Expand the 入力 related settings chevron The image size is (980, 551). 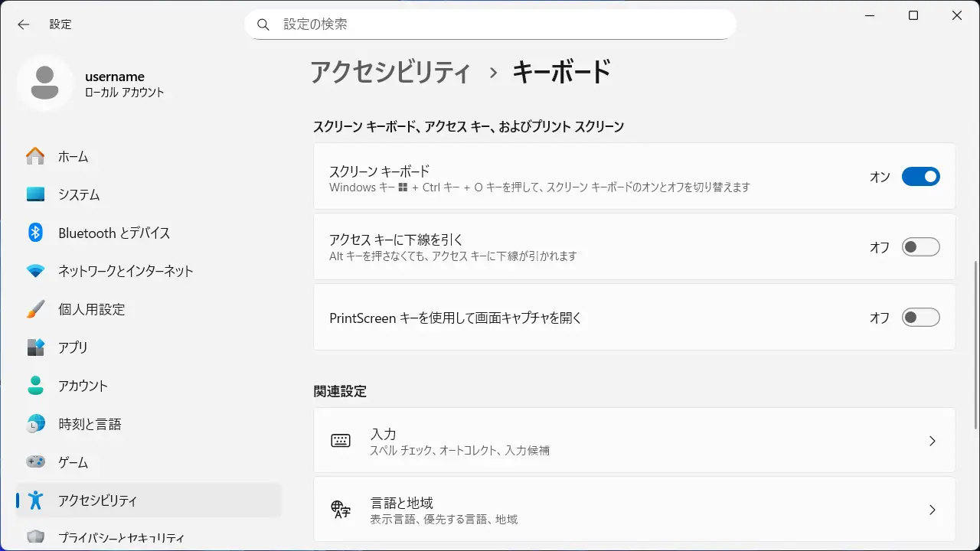pyautogui.click(x=932, y=441)
